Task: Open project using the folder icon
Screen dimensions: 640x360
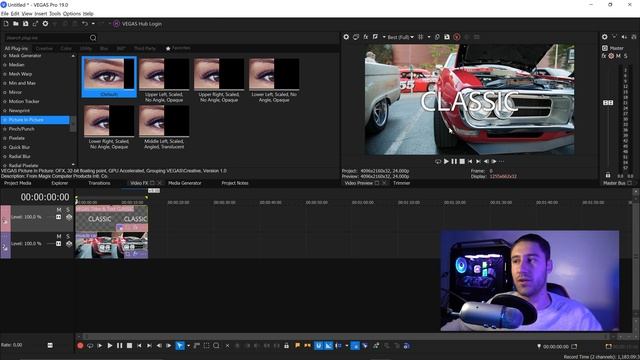Action: pos(16,24)
